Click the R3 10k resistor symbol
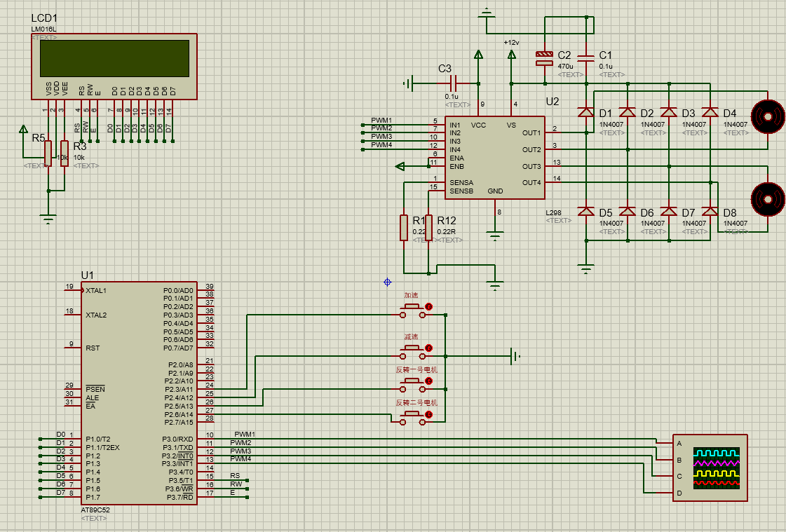This screenshot has height=532, width=786. click(x=65, y=153)
